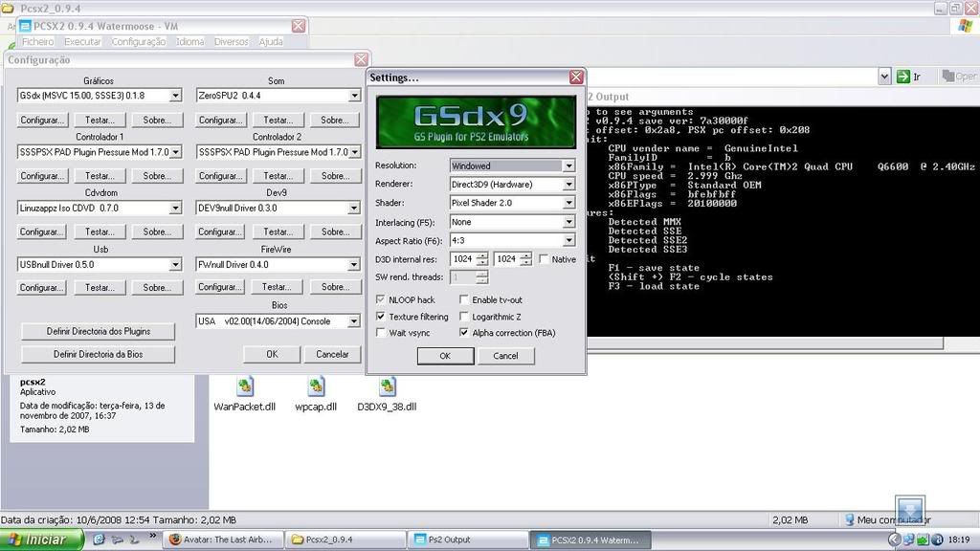Open the Ficheiro menu

click(x=38, y=42)
